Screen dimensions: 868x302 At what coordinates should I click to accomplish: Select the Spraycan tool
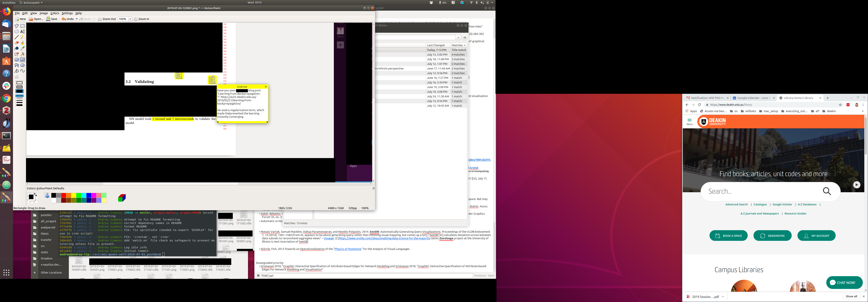tap(23, 54)
